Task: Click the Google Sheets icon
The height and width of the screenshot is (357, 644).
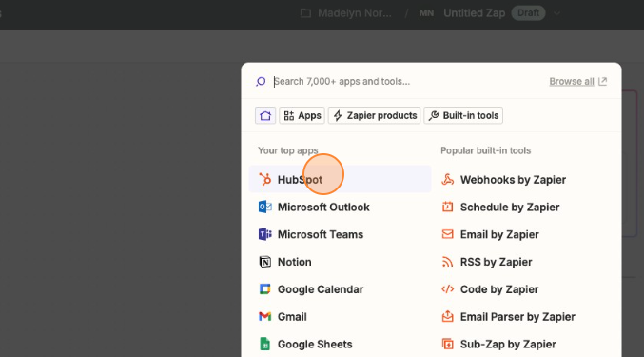Action: pyautogui.click(x=264, y=344)
